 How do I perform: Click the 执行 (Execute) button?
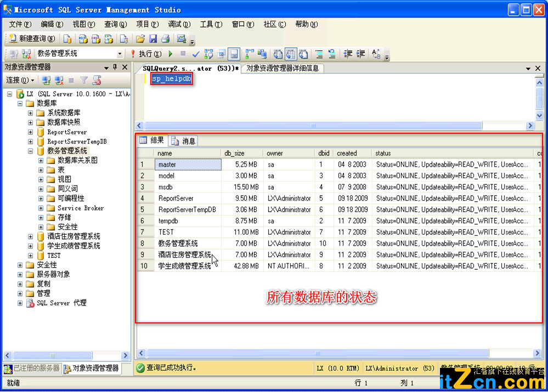click(x=146, y=54)
